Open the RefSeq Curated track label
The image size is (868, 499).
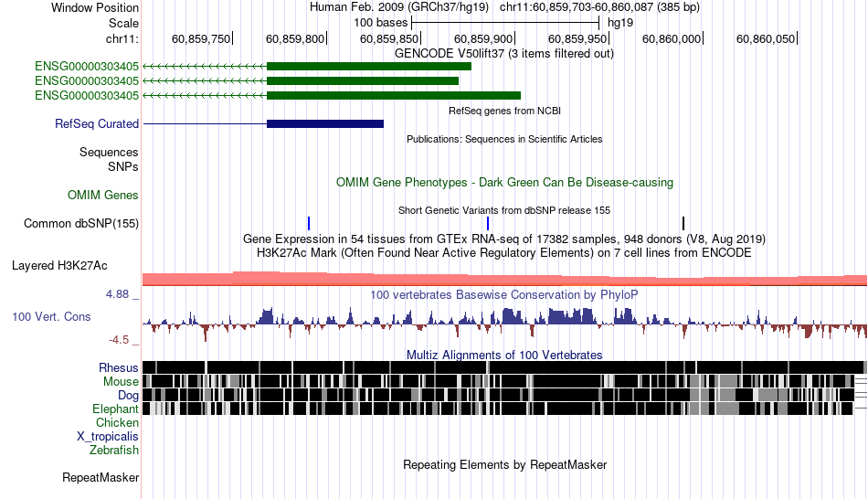pos(97,123)
